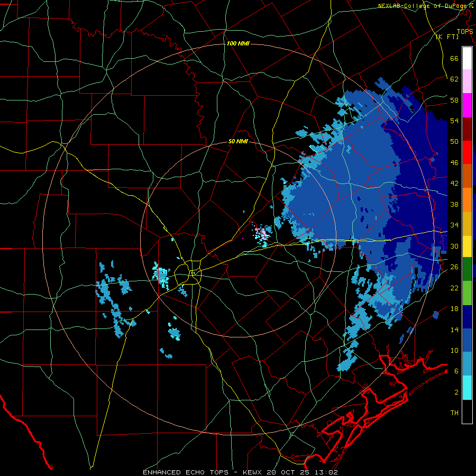This screenshot has height=476, width=476.
Task: Click the 'TOPS' legend title
Action: point(465,31)
